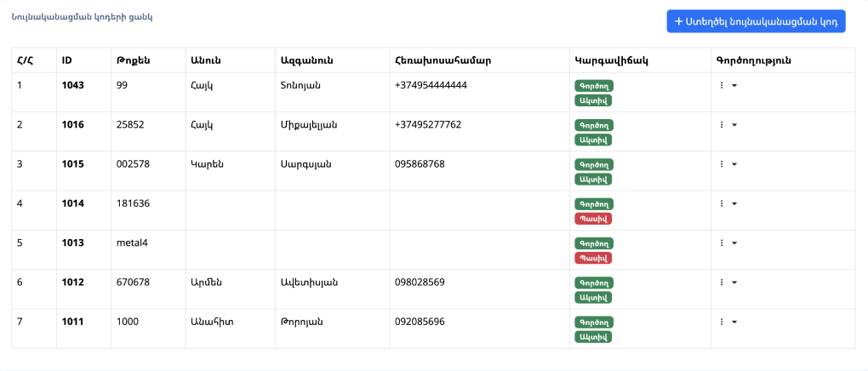Open actions caret for ID 1011 row
The height and width of the screenshot is (371, 868).
coord(734,322)
